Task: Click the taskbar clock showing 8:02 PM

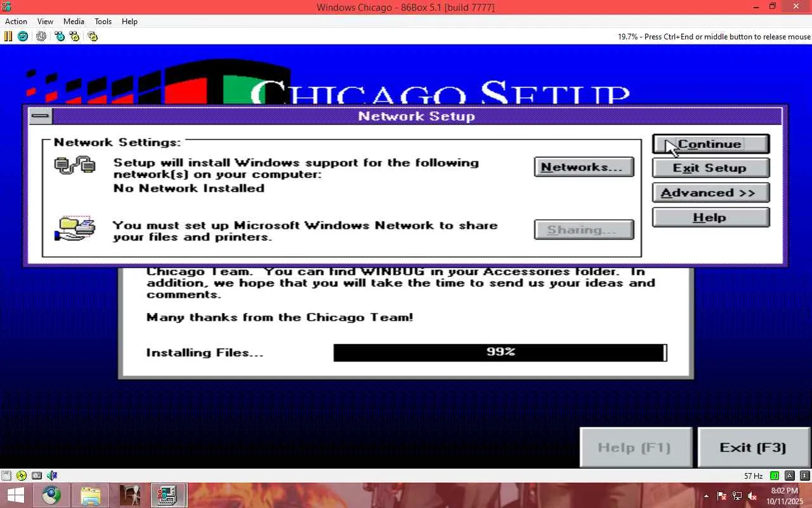Action: (x=785, y=496)
